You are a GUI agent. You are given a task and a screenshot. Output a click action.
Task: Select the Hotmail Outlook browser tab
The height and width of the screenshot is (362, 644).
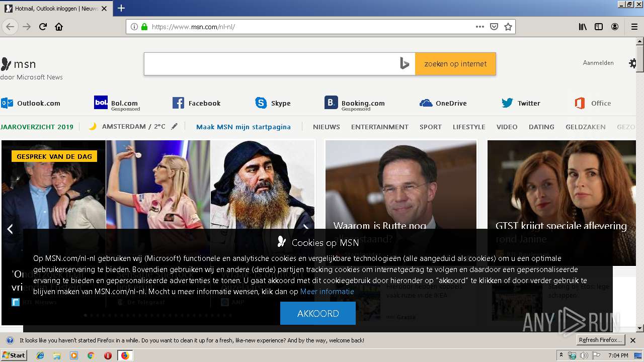56,9
